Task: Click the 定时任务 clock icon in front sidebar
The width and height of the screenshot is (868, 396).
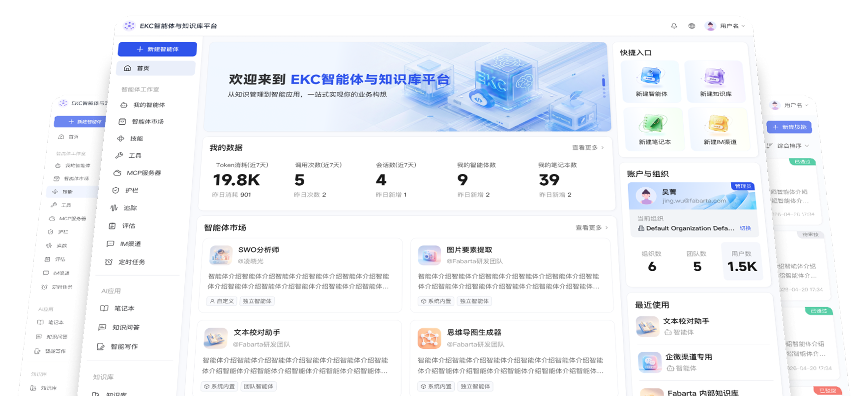Action: [109, 262]
